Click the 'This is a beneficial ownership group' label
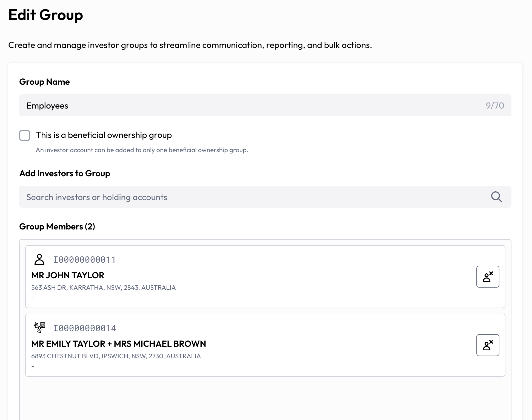 [x=104, y=135]
